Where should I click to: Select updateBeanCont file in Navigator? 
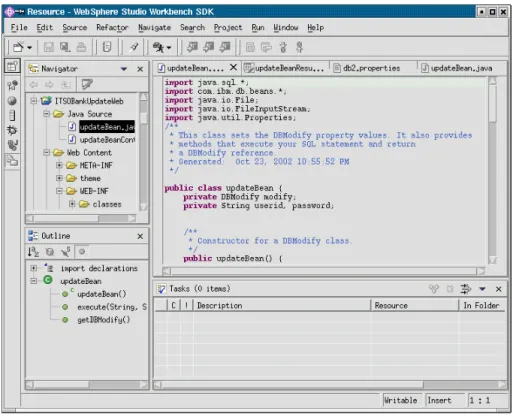coord(107,140)
